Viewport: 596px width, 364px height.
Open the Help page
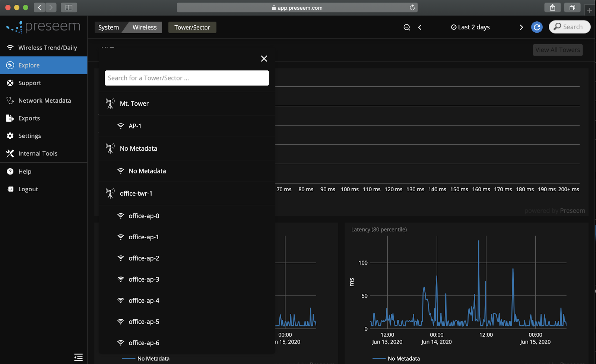click(x=44, y=172)
